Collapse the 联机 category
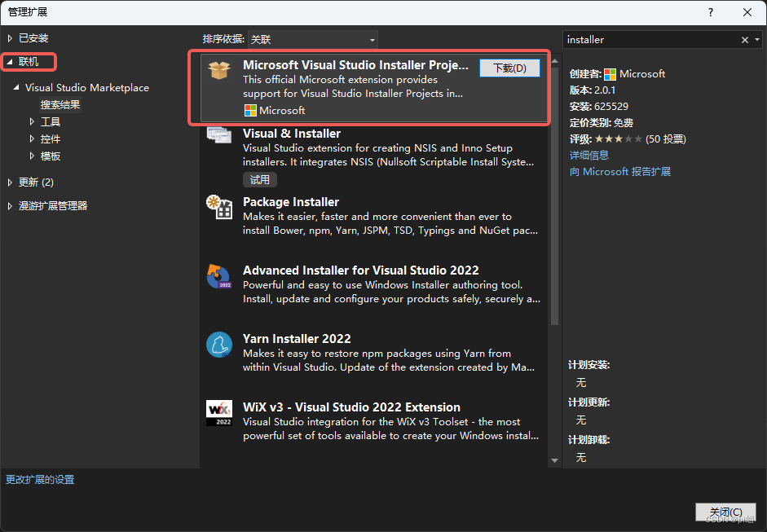Image resolution: width=767 pixels, height=532 pixels. click(10, 62)
